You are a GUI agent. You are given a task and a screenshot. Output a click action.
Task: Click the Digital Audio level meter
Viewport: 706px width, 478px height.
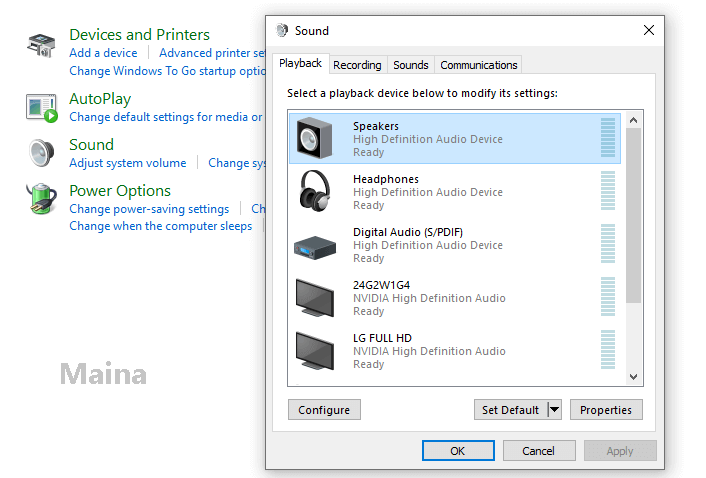608,244
